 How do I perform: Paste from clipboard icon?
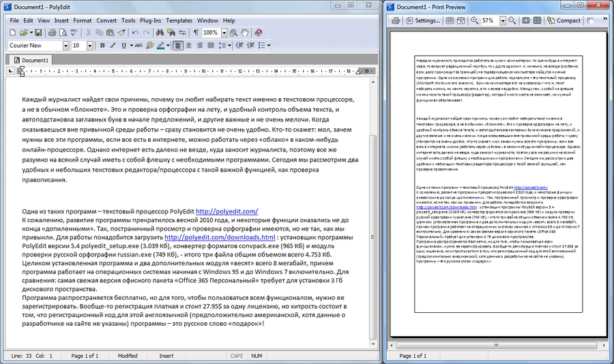[110, 33]
